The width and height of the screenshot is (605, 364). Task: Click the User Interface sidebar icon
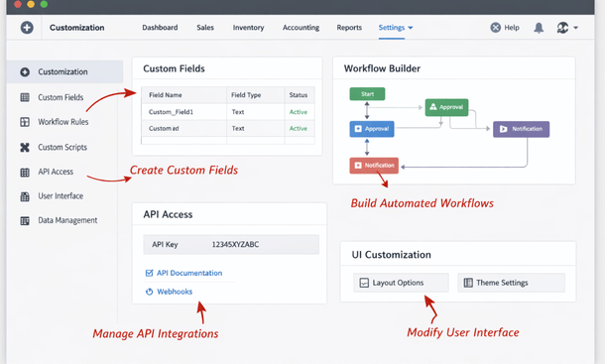(25, 196)
